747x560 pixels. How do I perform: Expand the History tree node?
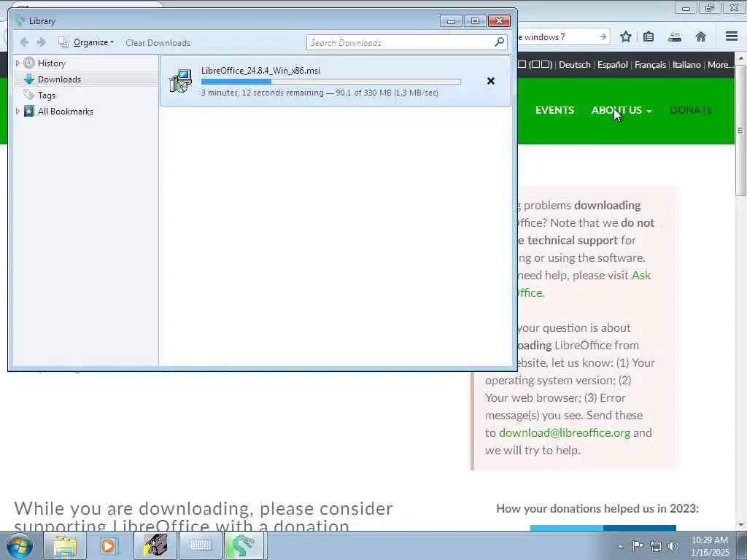click(x=18, y=63)
